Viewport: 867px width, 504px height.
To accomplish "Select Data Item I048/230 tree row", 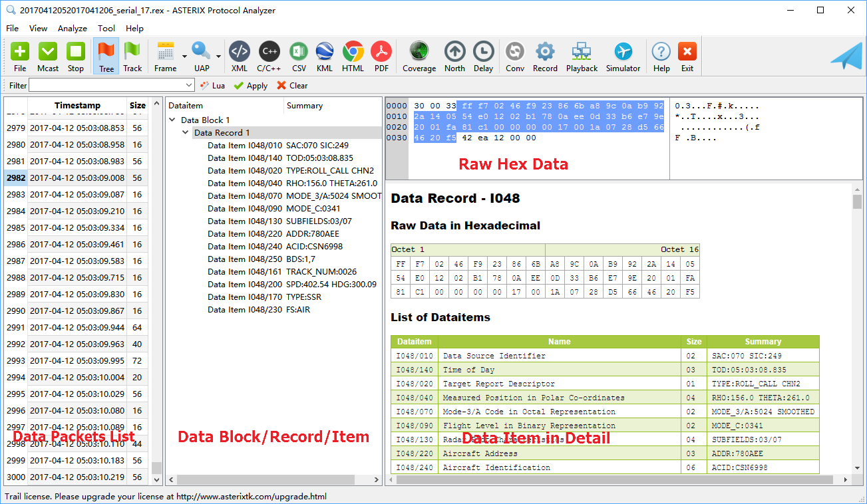I will click(259, 310).
